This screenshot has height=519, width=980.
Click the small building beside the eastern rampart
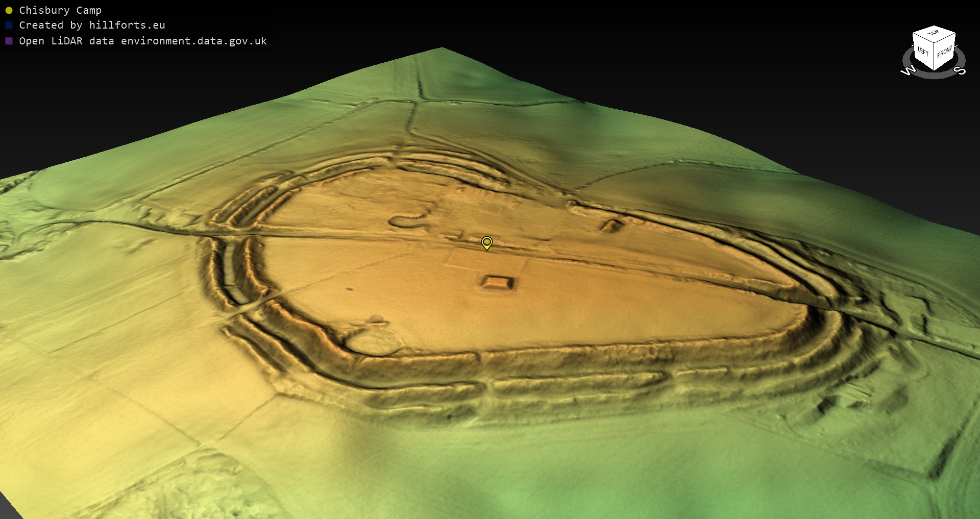pos(611,226)
